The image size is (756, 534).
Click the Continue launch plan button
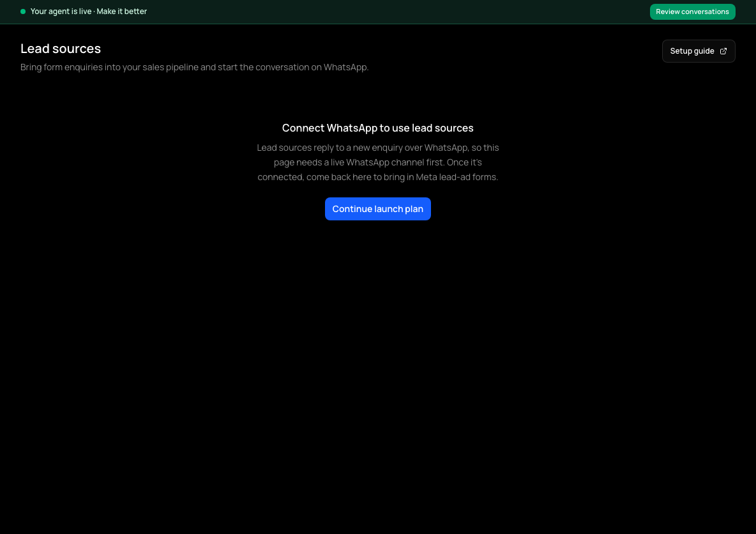pyautogui.click(x=377, y=209)
